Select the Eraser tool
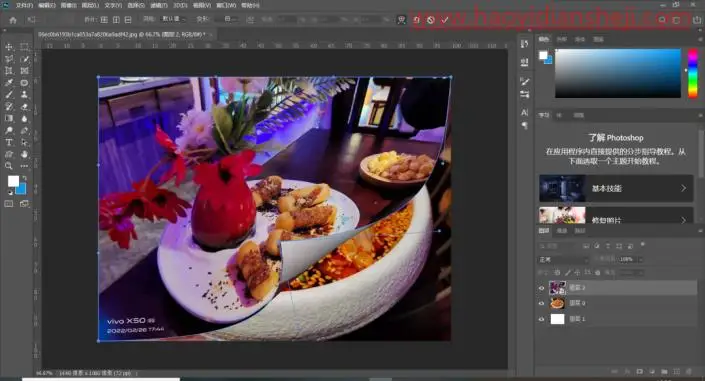The width and height of the screenshot is (705, 381). click(24, 107)
